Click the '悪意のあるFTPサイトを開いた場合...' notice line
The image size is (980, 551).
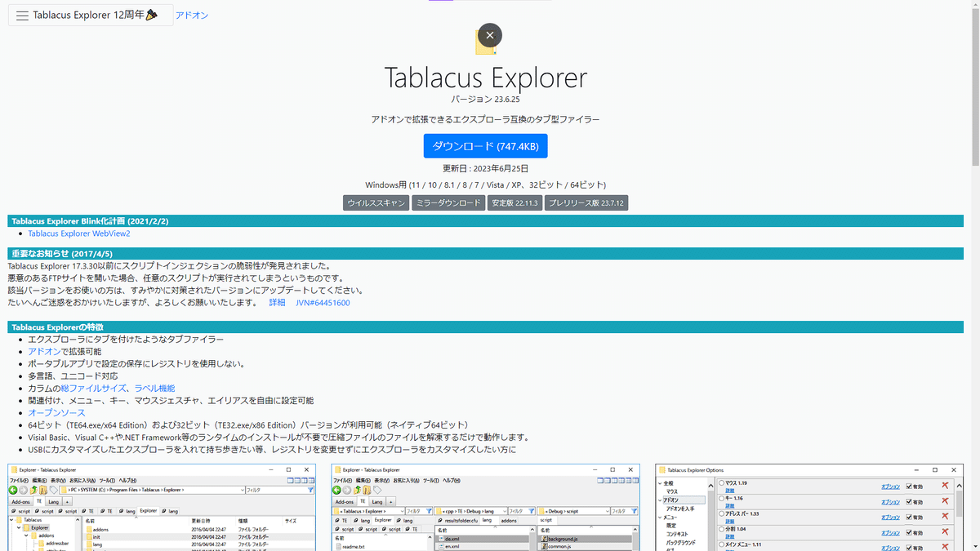[x=176, y=278]
